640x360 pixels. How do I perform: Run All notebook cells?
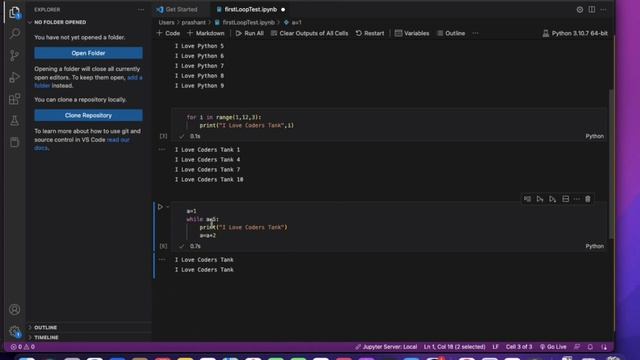(x=249, y=33)
